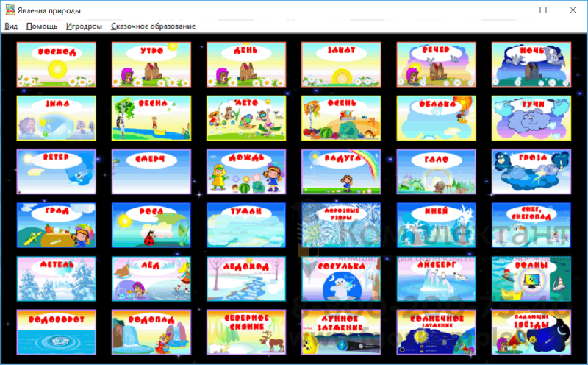Select the Восход card

[57, 65]
